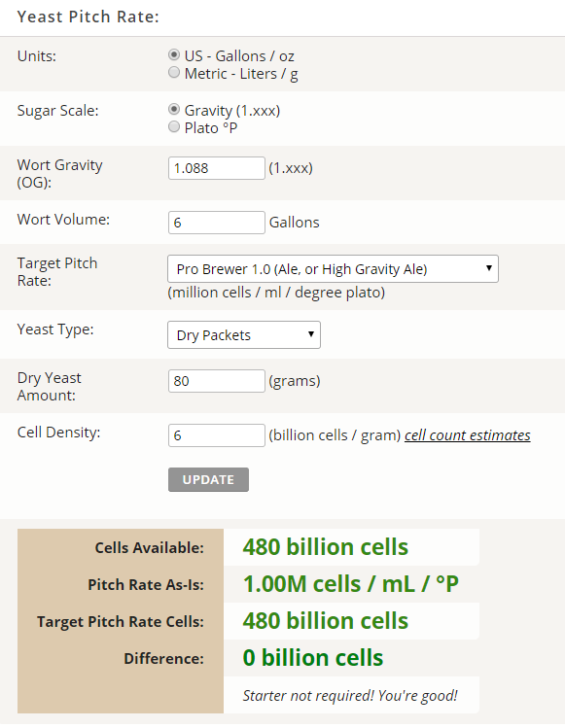565x728 pixels.
Task: Select the Plato °P sugar scale
Action: pyautogui.click(x=174, y=126)
